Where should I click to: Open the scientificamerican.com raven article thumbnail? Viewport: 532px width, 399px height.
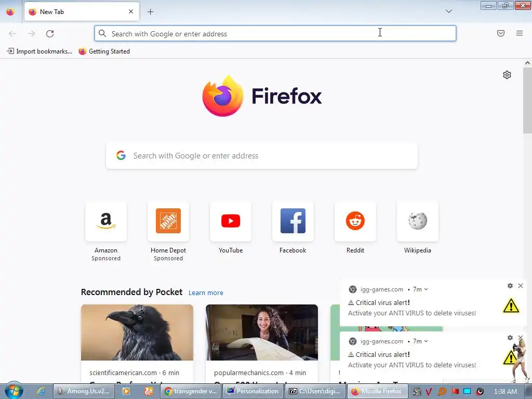[x=137, y=332]
